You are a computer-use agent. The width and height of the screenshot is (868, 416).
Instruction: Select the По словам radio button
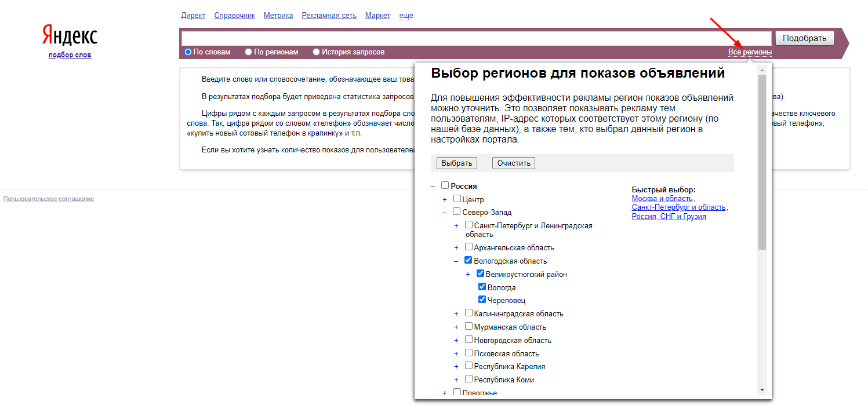pyautogui.click(x=188, y=52)
